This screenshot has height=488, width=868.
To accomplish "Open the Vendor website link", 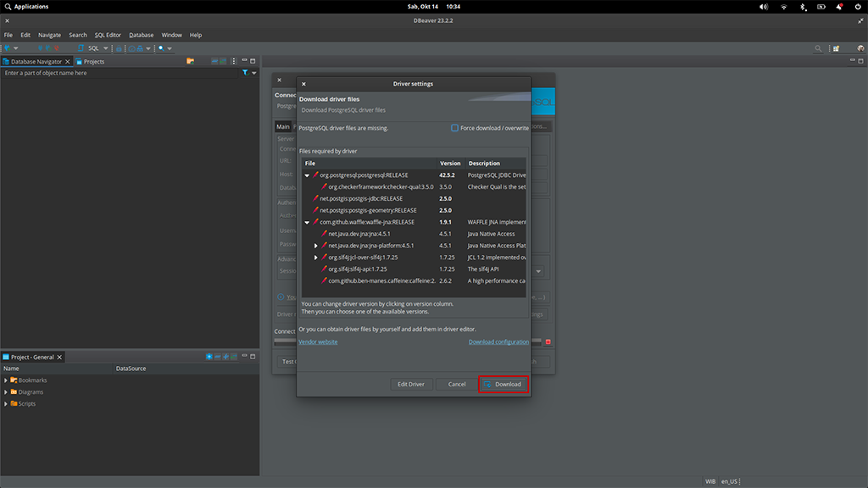I will (x=318, y=342).
